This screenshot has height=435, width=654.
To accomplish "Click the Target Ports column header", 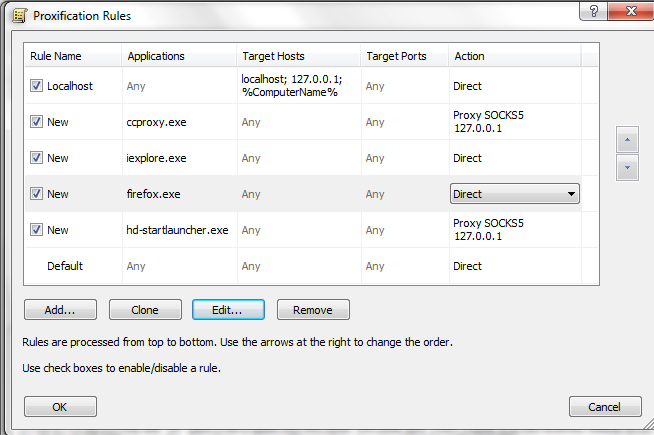I will point(405,56).
